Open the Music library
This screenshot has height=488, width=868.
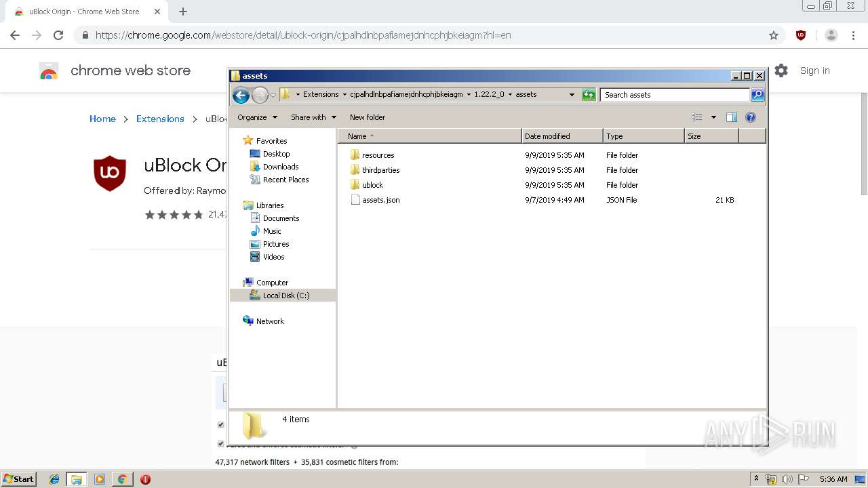pos(272,231)
